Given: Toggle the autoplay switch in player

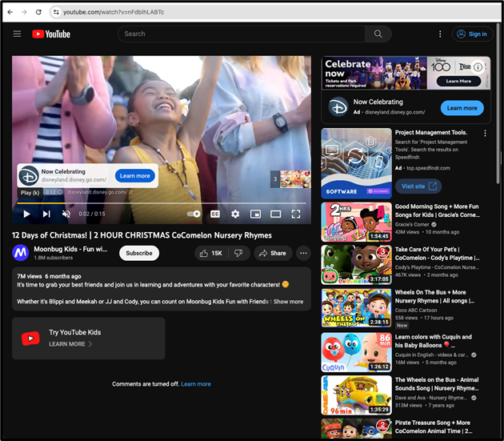Looking at the screenshot, I should point(194,214).
